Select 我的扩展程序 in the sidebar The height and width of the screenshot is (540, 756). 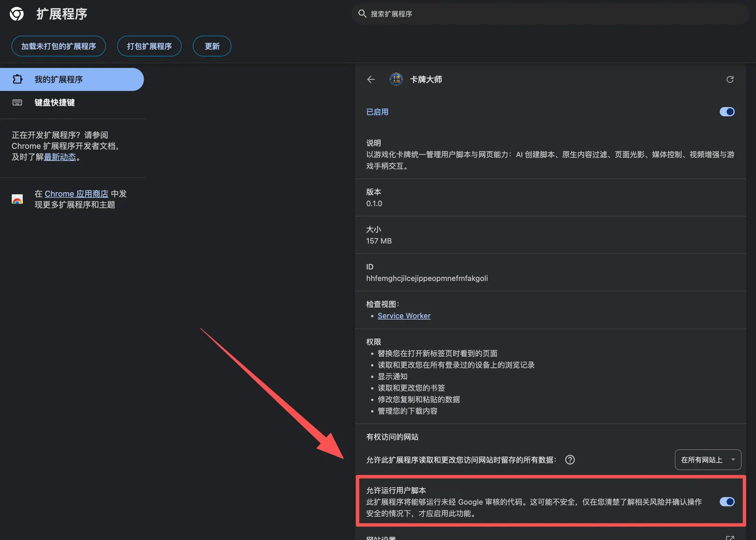[72, 79]
